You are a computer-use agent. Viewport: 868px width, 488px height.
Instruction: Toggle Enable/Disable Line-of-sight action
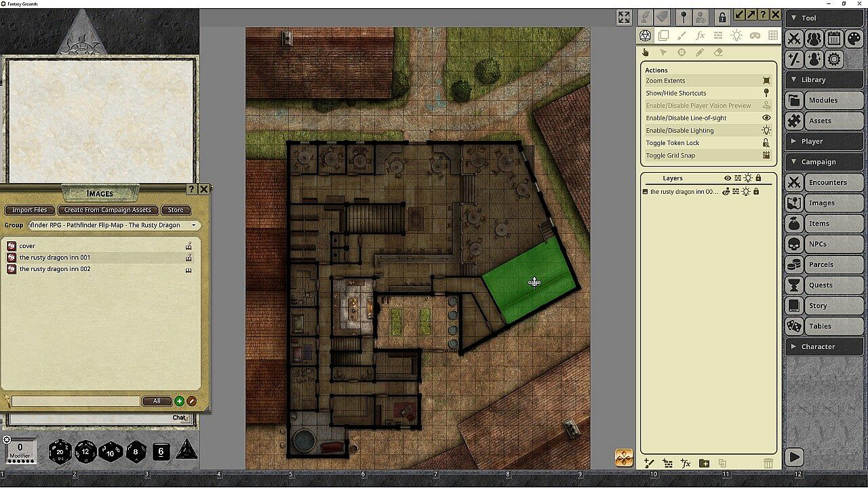(709, 118)
